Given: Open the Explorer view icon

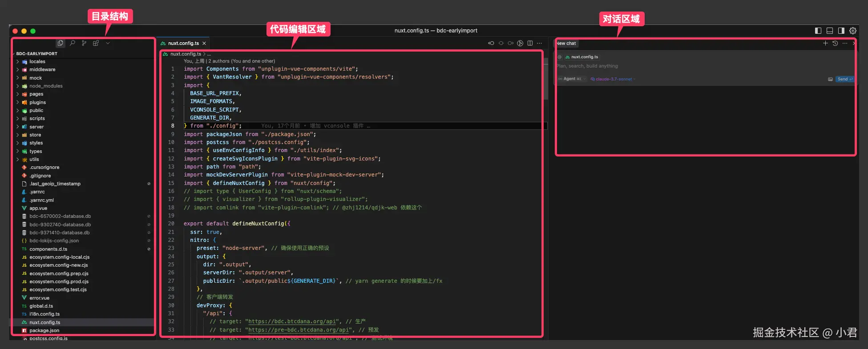Looking at the screenshot, I should click(61, 43).
